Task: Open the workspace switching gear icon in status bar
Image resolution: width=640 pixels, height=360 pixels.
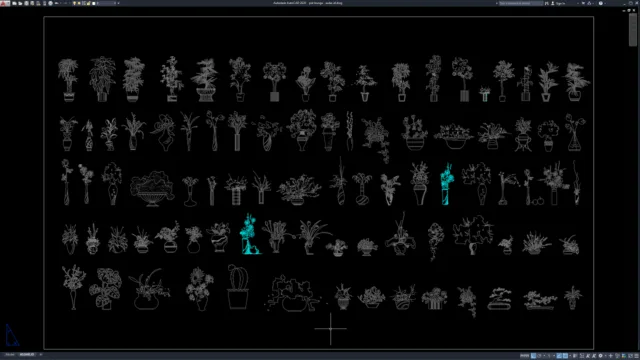Action: pyautogui.click(x=600, y=356)
